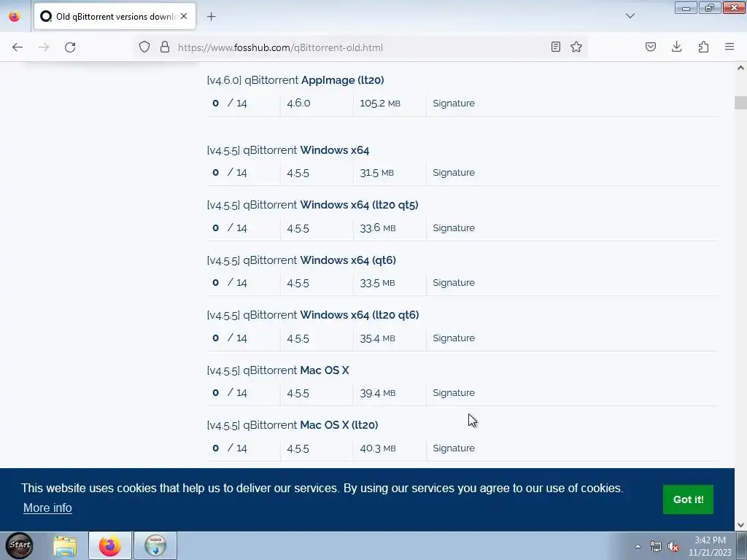Image resolution: width=747 pixels, height=560 pixels.
Task: Click the page scrollbar thumb
Action: point(740,102)
